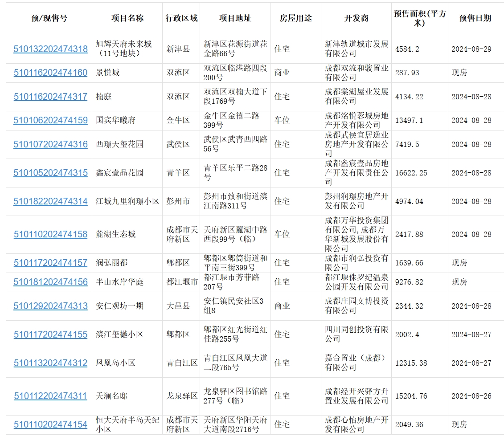Open presale number 510106202474159 link

point(50,121)
